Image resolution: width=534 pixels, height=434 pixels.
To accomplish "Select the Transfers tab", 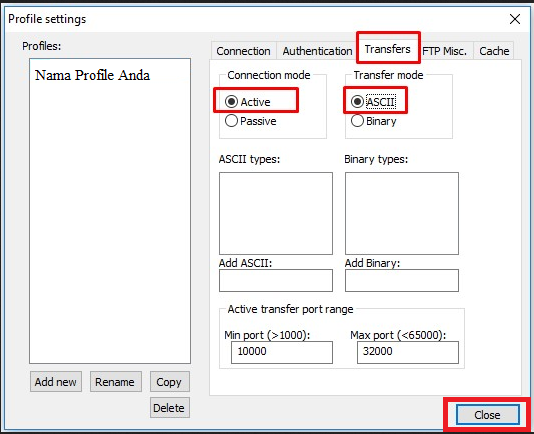I will click(x=388, y=49).
